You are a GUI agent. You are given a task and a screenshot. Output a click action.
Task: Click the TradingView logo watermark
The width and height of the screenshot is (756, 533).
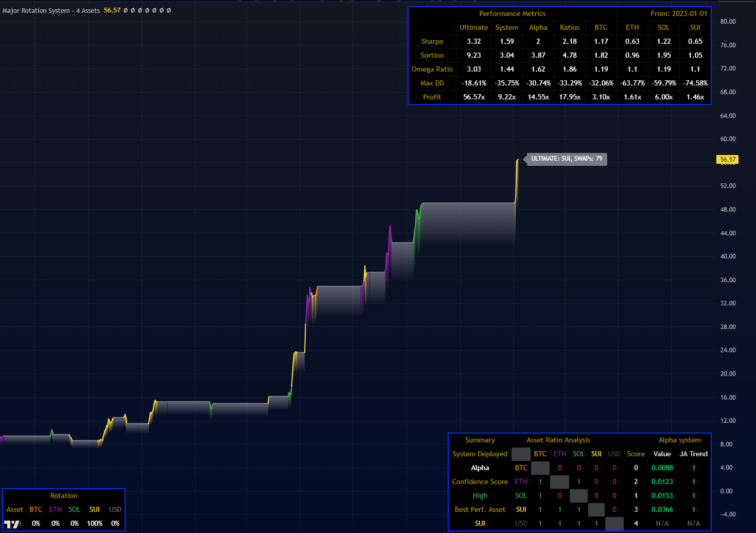11,523
